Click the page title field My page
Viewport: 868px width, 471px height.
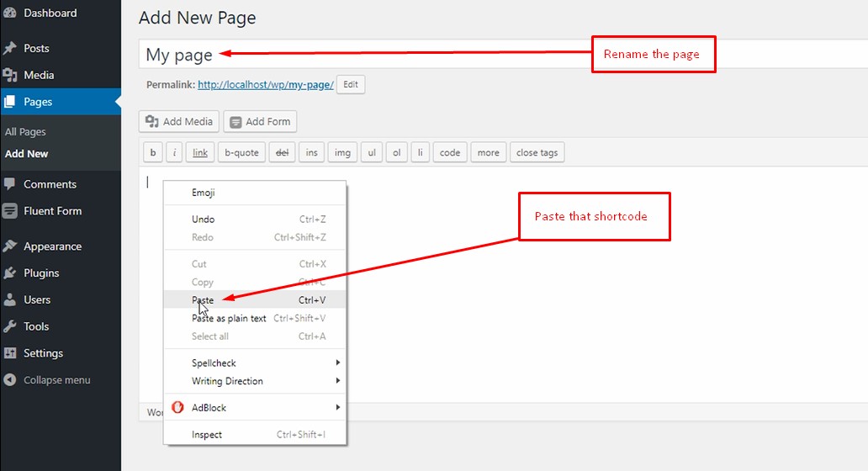[503, 54]
